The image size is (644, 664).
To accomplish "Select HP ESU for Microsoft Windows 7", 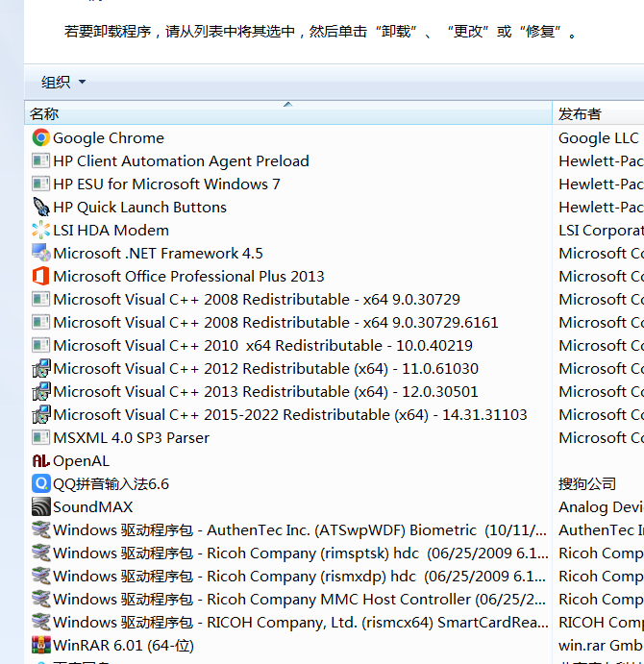I will pos(166,184).
